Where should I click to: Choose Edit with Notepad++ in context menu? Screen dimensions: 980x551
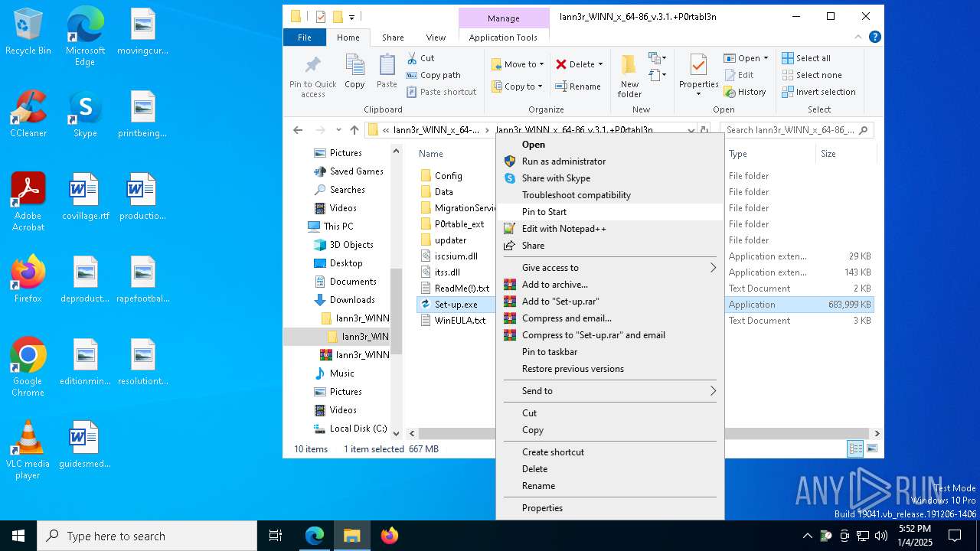[x=610, y=229]
